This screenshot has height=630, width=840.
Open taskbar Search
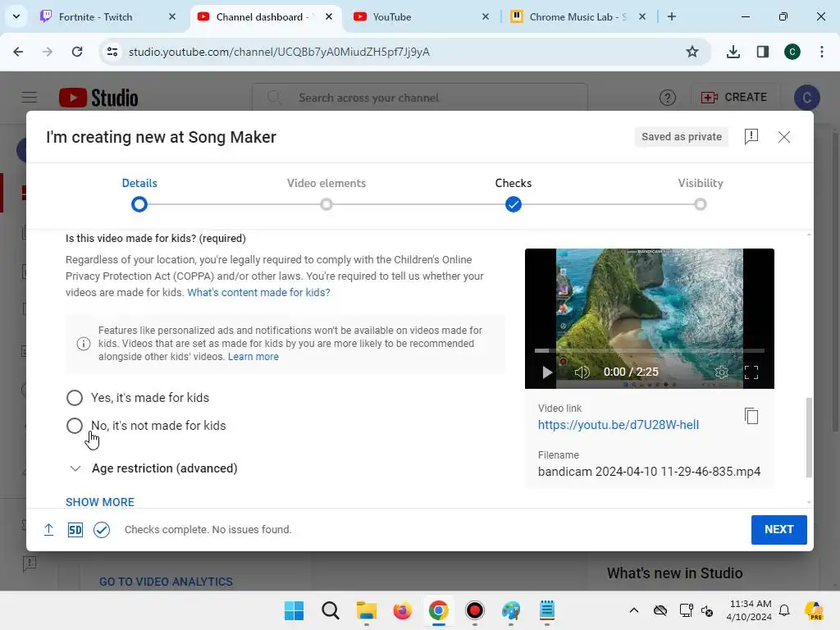(x=330, y=610)
